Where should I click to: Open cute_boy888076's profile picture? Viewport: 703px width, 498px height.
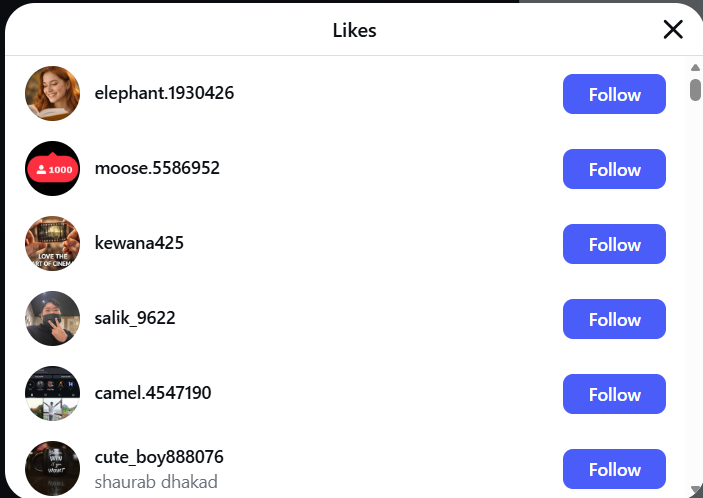52,468
